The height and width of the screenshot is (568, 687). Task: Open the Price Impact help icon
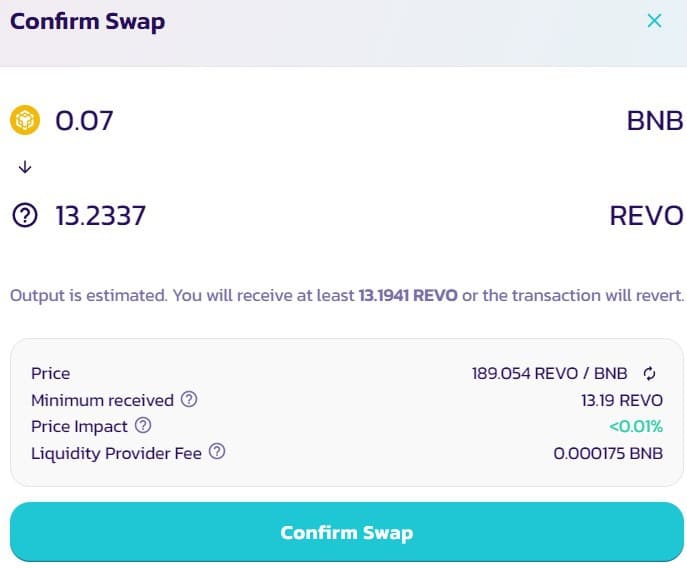[143, 426]
